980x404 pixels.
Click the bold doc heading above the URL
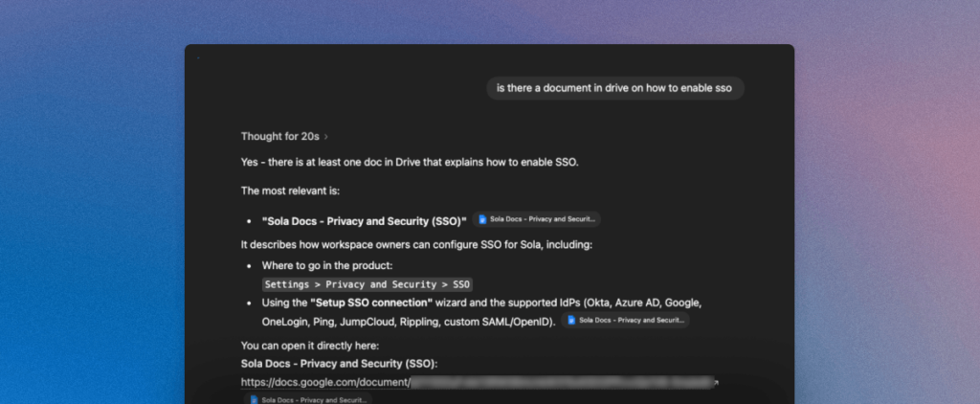339,363
